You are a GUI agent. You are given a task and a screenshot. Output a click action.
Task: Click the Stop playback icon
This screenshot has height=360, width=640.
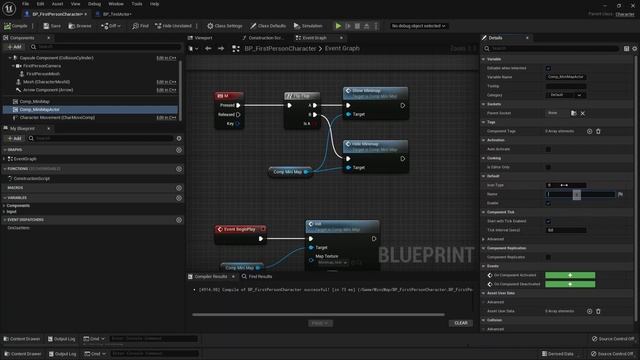(357, 26)
